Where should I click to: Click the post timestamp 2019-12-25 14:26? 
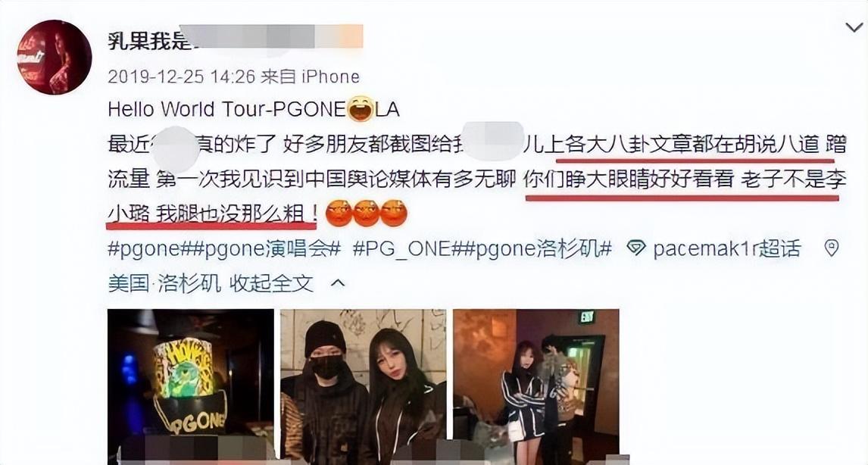[x=181, y=76]
